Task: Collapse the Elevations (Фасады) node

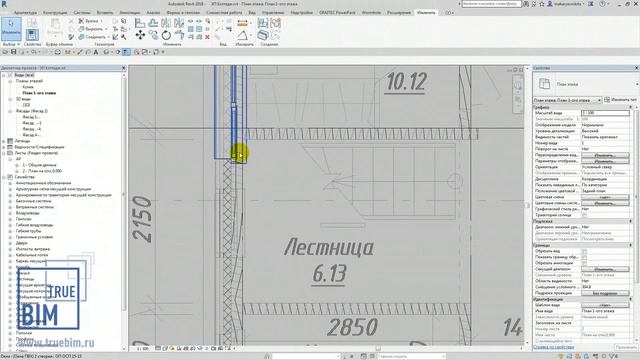Action: point(10,111)
